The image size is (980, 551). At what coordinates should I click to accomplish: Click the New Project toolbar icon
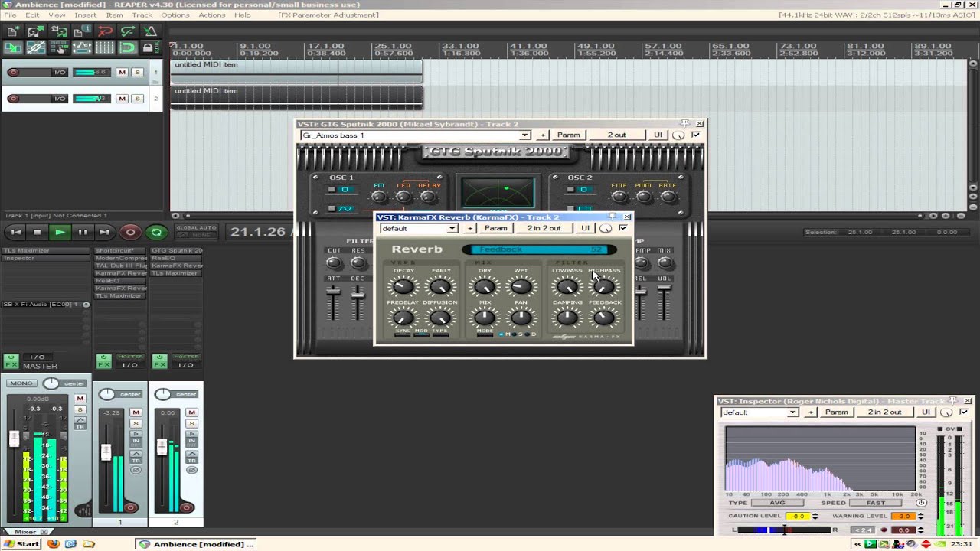[12, 31]
